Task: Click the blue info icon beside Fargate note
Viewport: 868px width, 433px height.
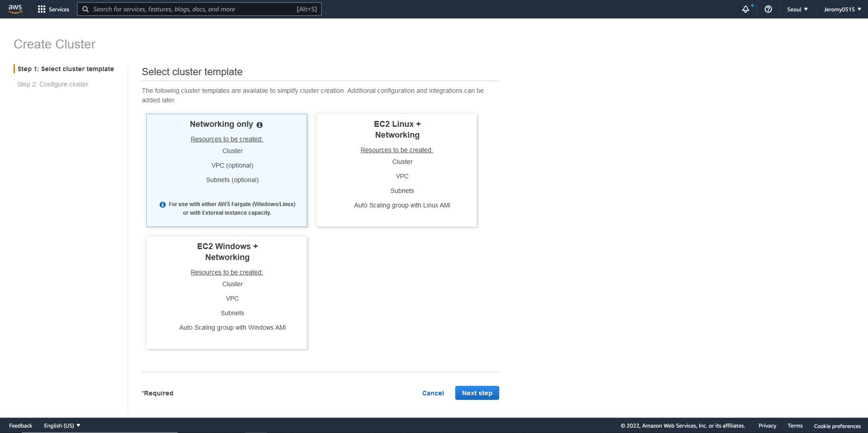Action: point(163,205)
